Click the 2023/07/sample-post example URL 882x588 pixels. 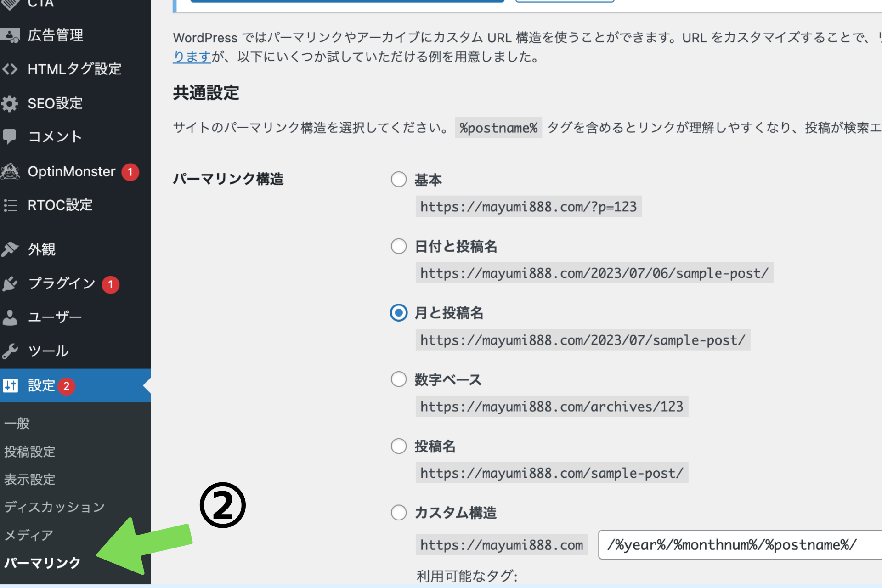pos(583,340)
